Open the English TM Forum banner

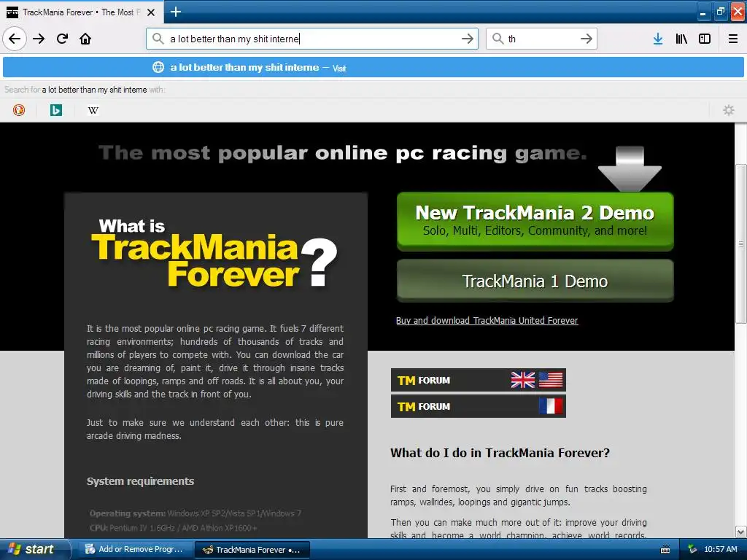tap(479, 380)
